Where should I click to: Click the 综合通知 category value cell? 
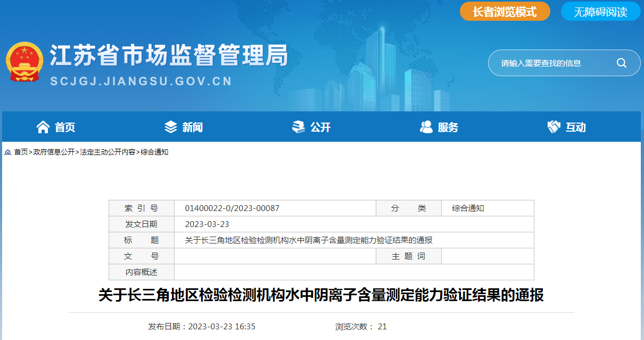(488, 208)
